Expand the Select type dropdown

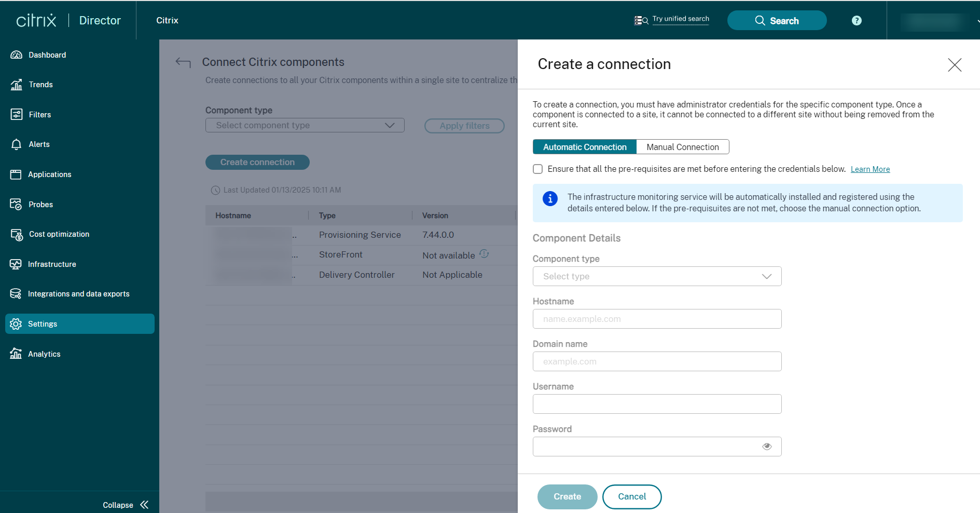tap(657, 276)
